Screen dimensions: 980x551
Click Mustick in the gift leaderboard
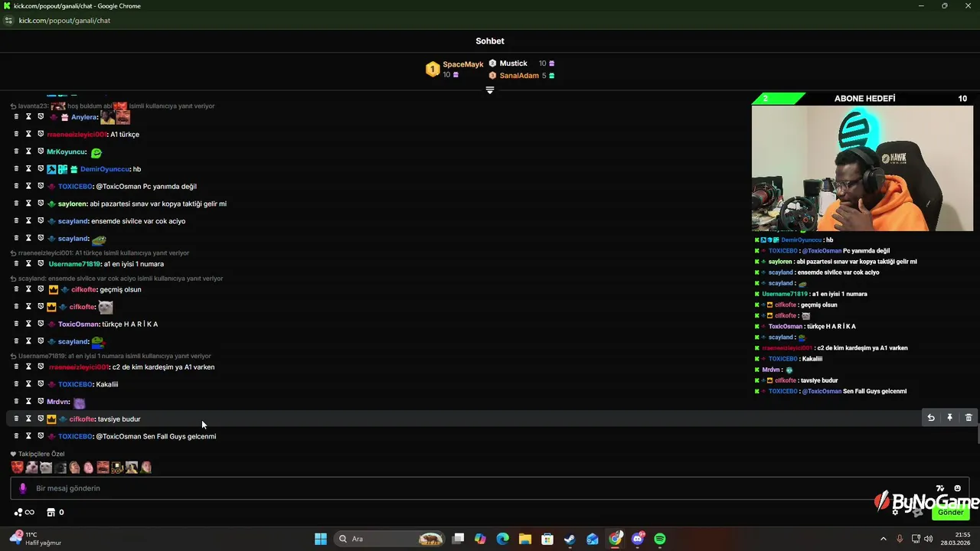coord(514,64)
